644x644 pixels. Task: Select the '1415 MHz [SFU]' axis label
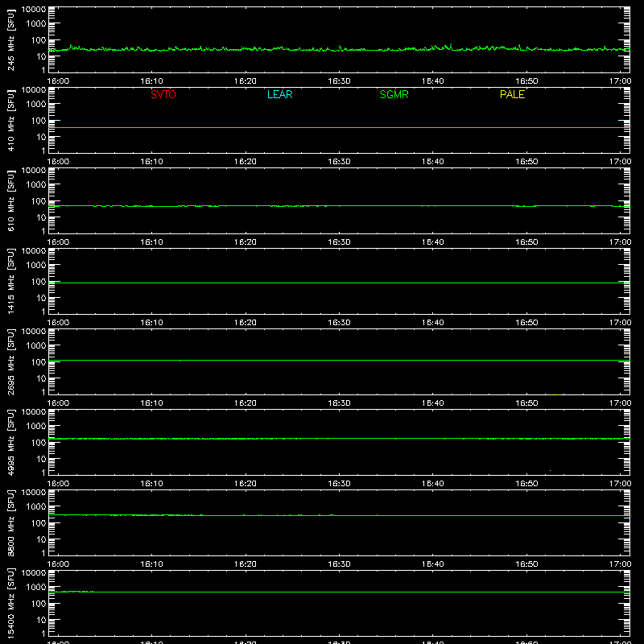pos(10,281)
